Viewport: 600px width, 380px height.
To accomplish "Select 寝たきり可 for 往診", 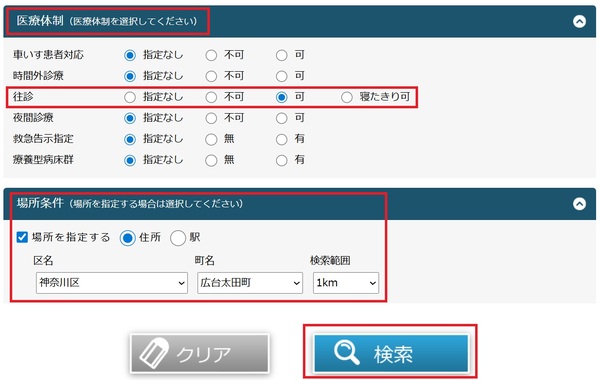I will coord(347,97).
